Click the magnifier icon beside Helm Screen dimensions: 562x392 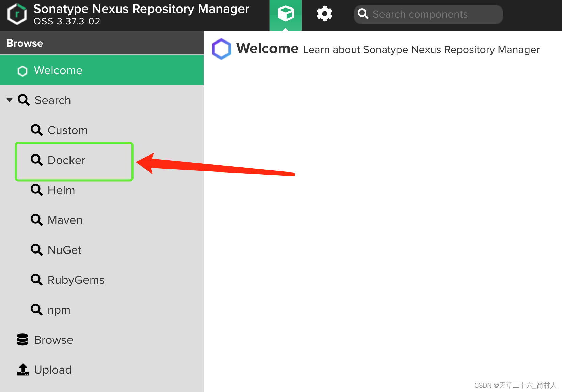pyautogui.click(x=36, y=190)
